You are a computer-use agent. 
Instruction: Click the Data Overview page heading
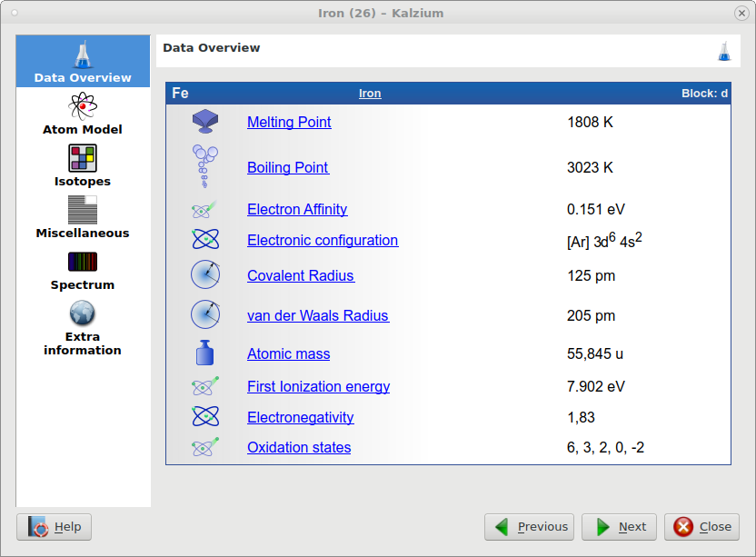pyautogui.click(x=211, y=48)
